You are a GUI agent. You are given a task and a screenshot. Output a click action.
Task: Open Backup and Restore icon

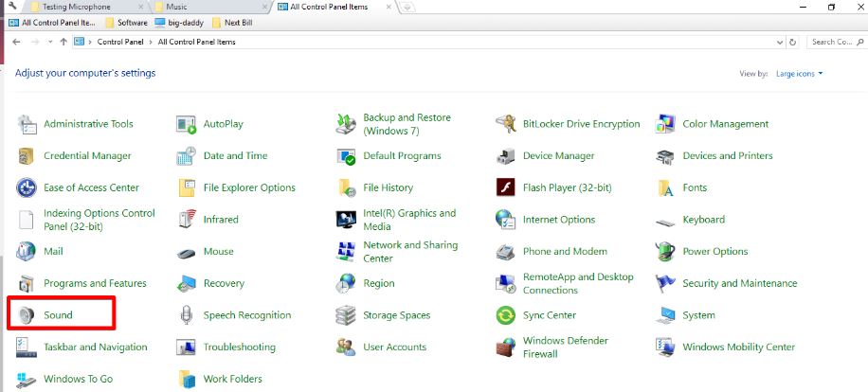click(346, 124)
